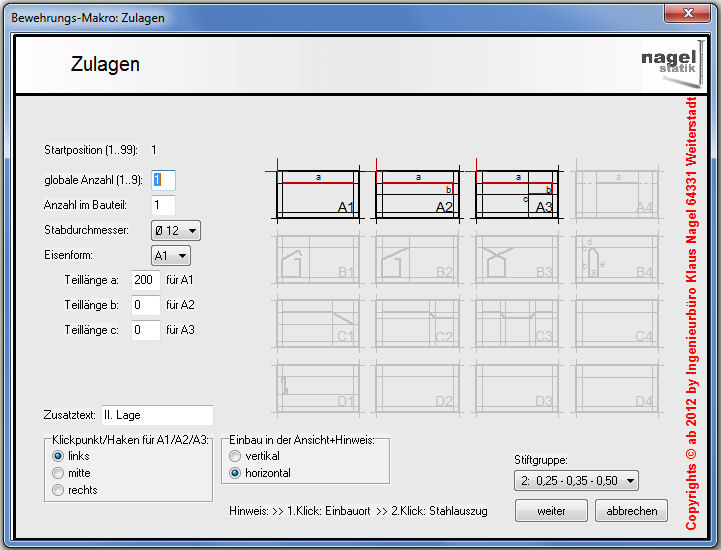
Task: Select the 'links' click point option
Action: [x=59, y=456]
